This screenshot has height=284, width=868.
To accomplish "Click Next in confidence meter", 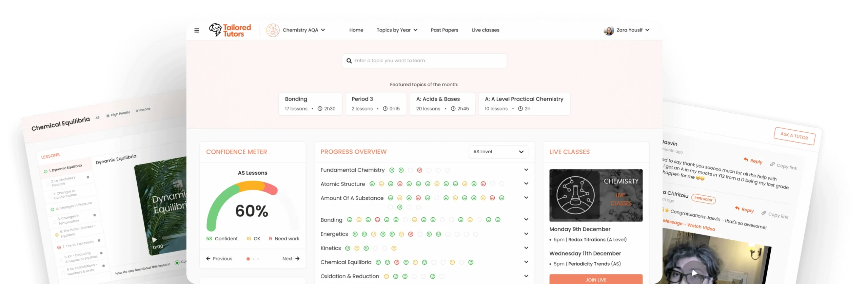I will [291, 259].
